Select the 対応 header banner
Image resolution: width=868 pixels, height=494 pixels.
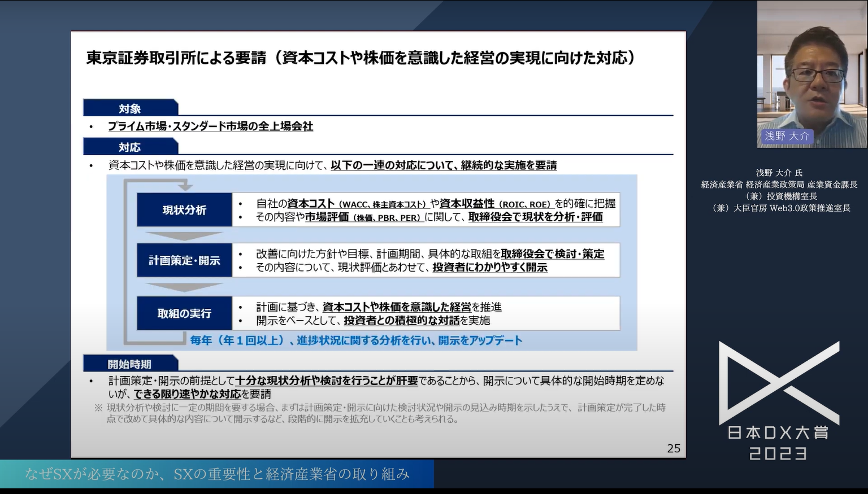131,147
